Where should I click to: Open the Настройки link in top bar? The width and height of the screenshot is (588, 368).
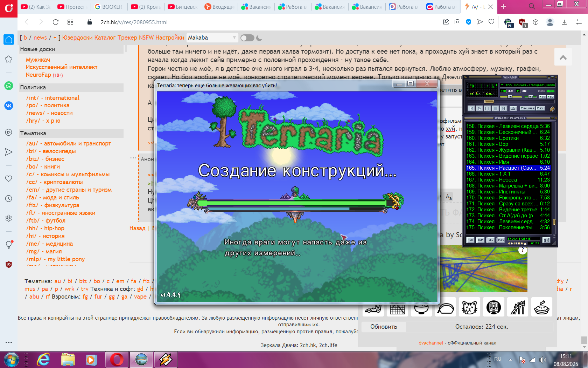[170, 38]
